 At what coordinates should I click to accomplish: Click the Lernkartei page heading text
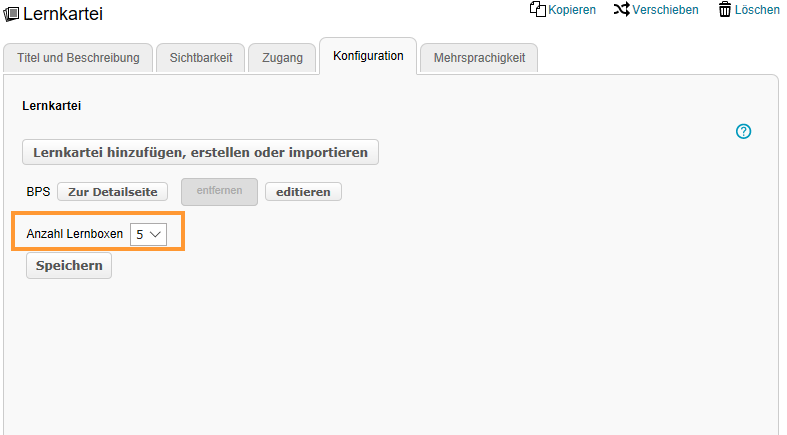63,14
